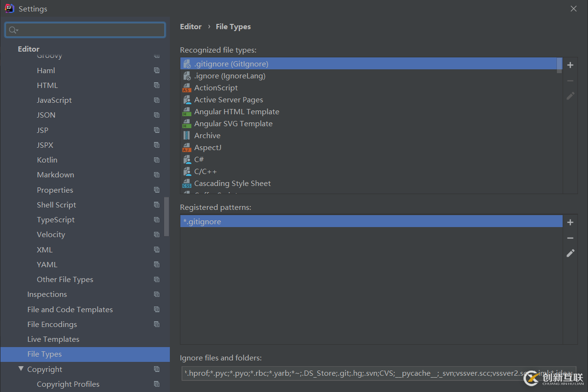588x392 pixels.
Task: Add a new registered pattern
Action: [570, 222]
